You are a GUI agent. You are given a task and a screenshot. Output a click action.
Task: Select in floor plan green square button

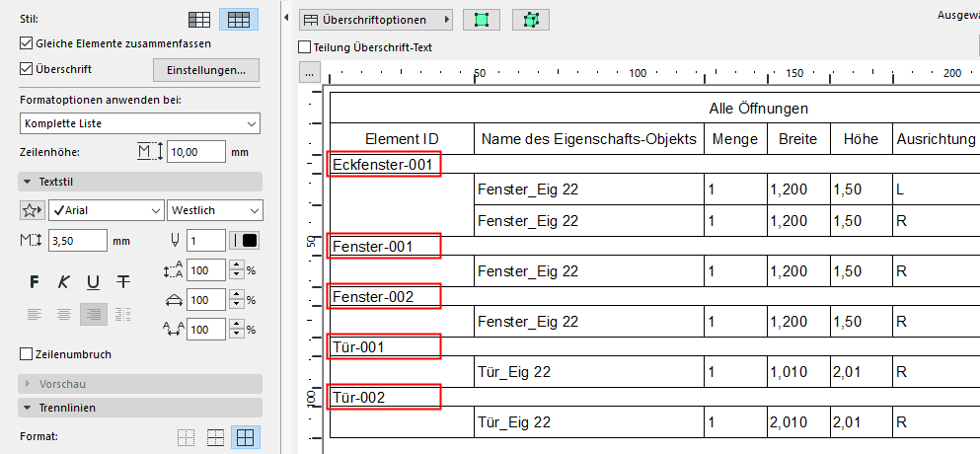(482, 20)
